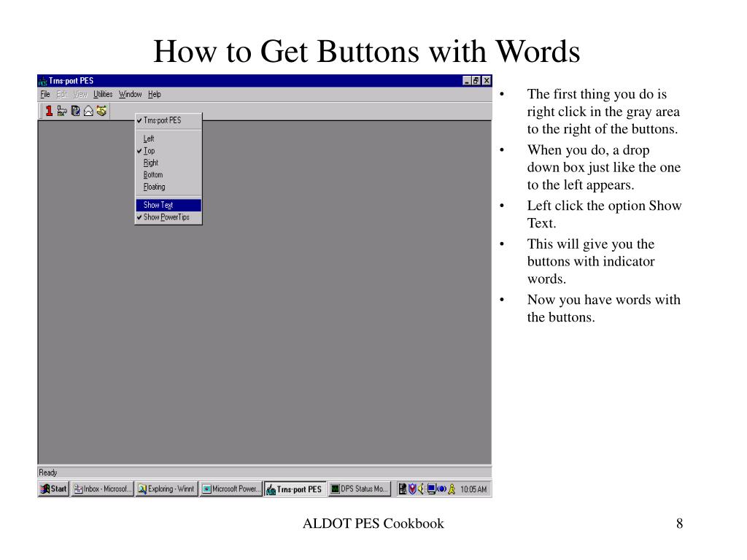The height and width of the screenshot is (560, 747).
Task: Click the document pages toolbar icon
Action: (75, 111)
